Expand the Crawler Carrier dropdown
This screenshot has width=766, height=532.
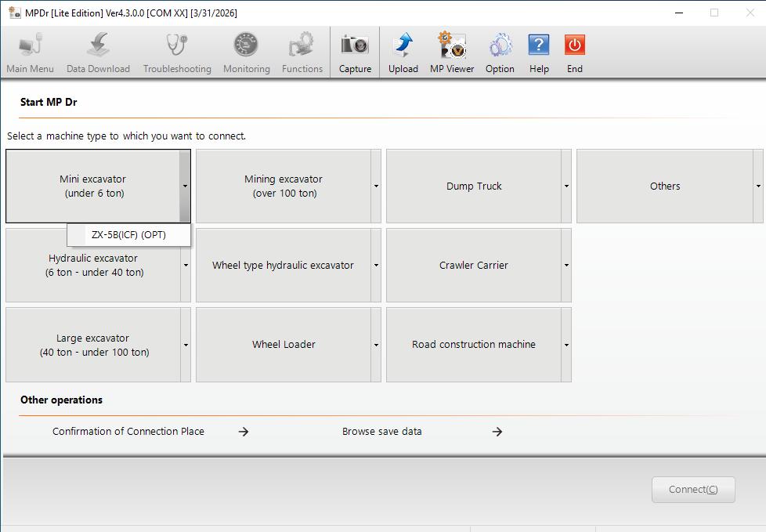click(566, 265)
